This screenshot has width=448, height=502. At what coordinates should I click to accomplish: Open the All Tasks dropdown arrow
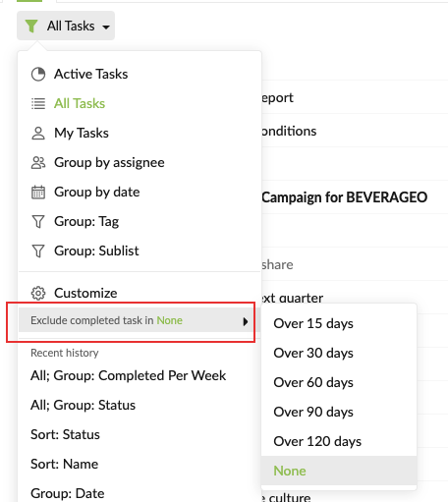point(106,28)
